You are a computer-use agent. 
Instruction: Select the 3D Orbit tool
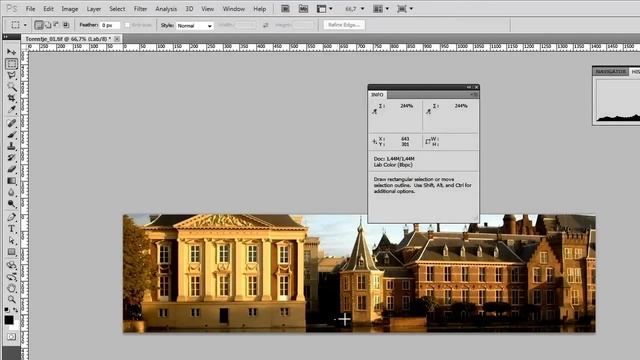(11, 277)
